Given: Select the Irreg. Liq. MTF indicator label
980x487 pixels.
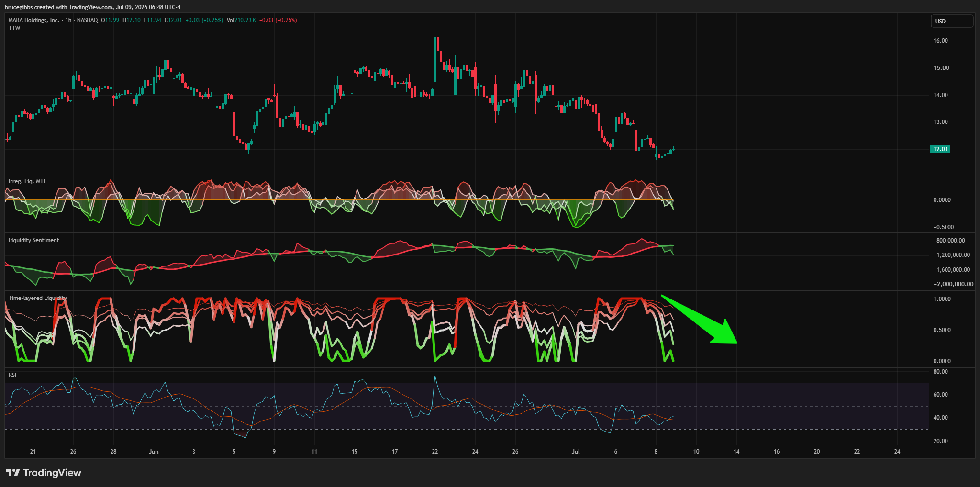Looking at the screenshot, I should [x=27, y=181].
